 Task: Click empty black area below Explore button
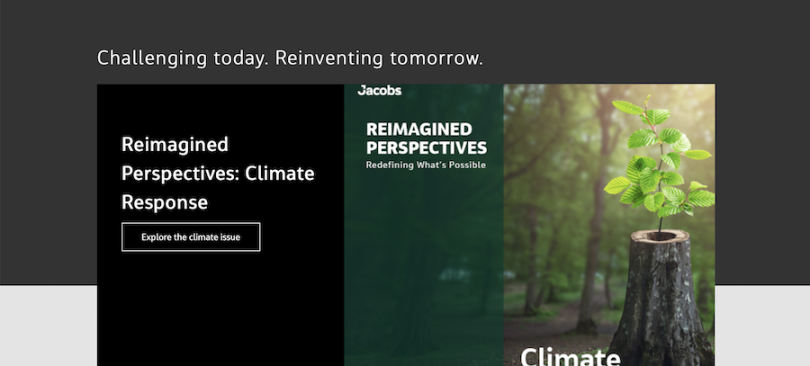(x=221, y=310)
